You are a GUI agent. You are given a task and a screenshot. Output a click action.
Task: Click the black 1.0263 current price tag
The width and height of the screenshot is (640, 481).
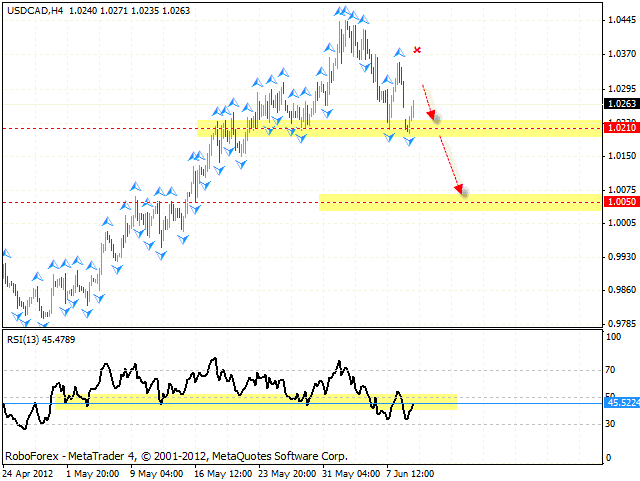(619, 103)
